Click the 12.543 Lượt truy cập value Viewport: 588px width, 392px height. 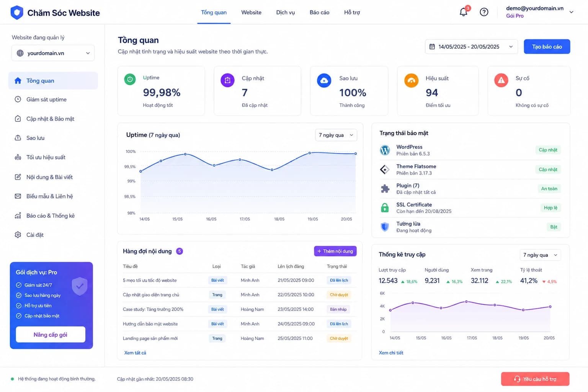(388, 281)
